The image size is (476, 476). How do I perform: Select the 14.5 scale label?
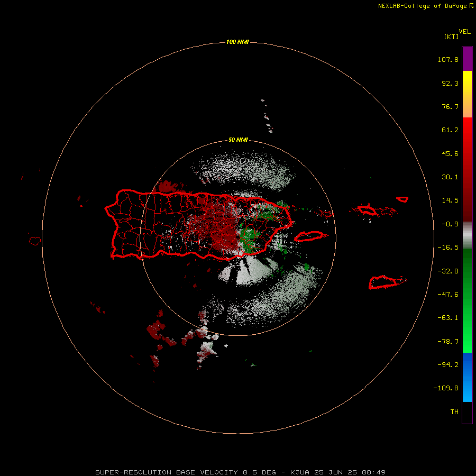click(450, 200)
